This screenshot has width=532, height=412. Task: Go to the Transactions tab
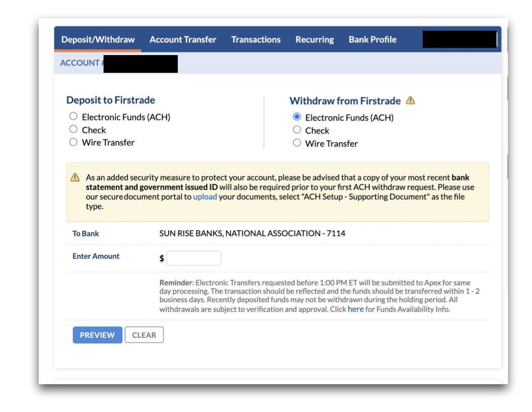pos(256,39)
